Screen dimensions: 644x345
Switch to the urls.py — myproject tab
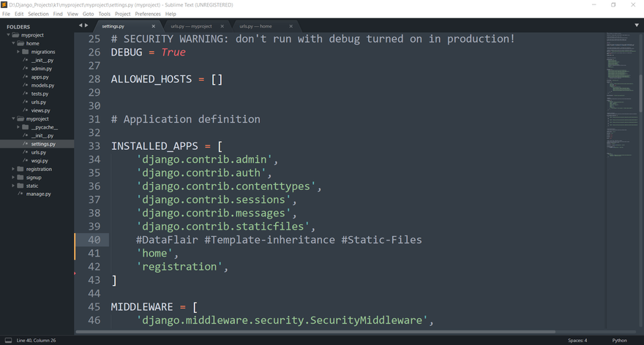[191, 26]
